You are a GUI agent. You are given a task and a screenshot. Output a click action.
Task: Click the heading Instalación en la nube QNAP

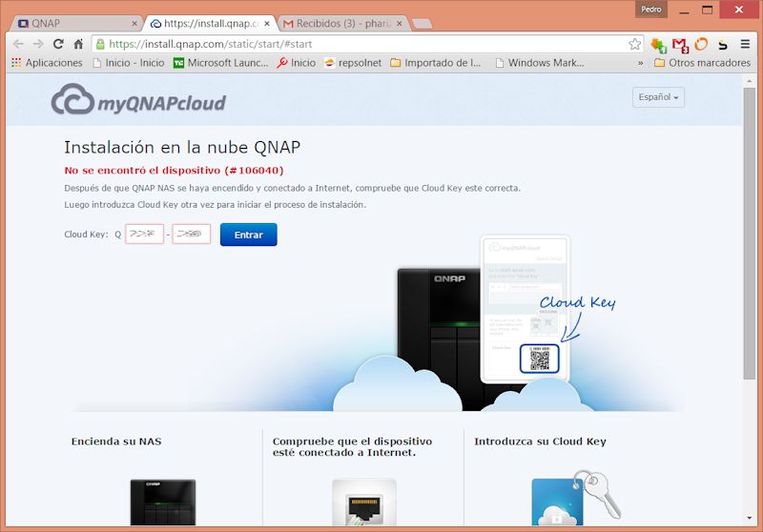pos(182,147)
